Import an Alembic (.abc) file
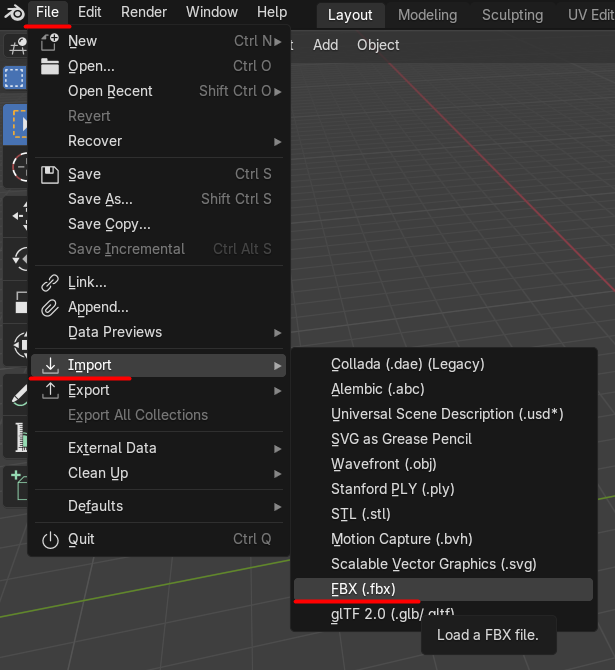 pyautogui.click(x=443, y=389)
